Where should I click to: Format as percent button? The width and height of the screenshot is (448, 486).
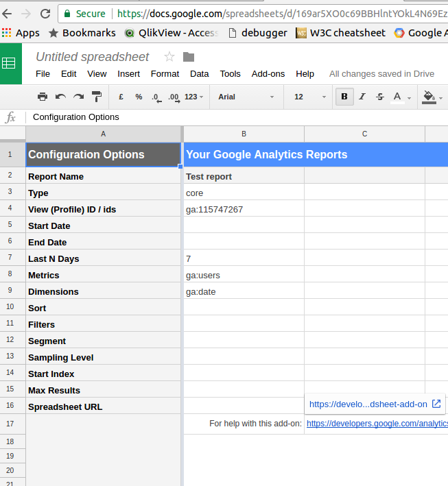(139, 97)
